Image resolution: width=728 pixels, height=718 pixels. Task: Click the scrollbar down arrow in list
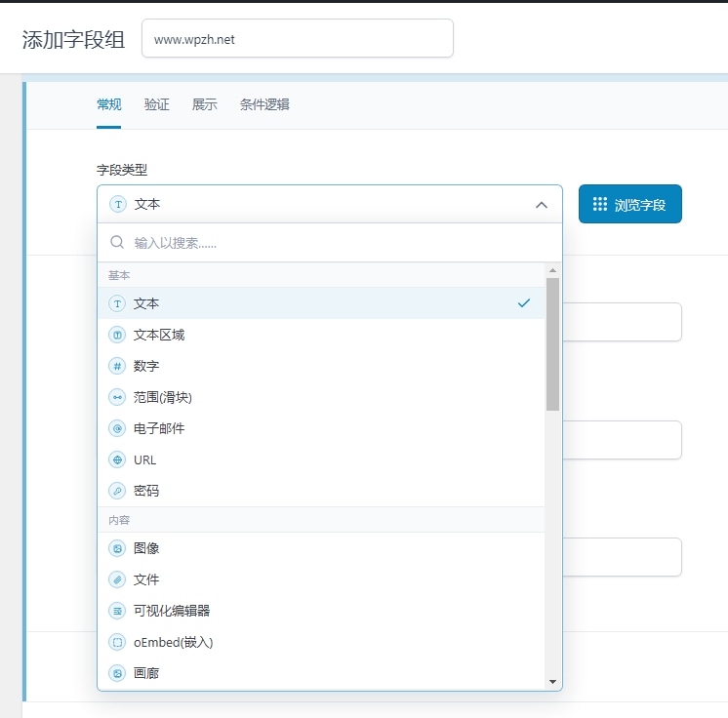(552, 682)
